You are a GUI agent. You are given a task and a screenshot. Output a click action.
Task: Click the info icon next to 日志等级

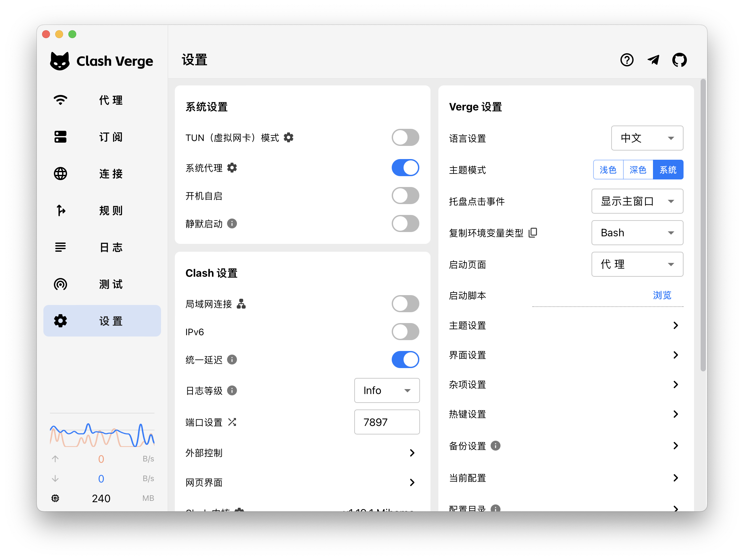point(232,390)
